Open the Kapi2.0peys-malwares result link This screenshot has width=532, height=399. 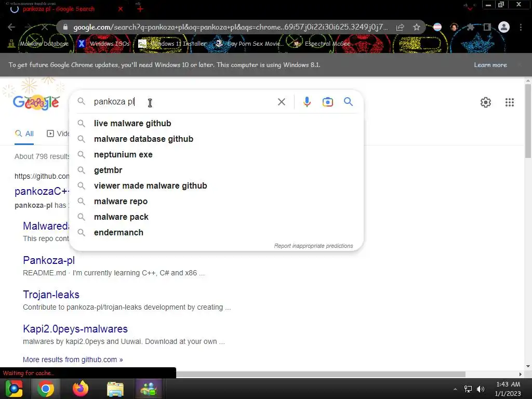75,329
